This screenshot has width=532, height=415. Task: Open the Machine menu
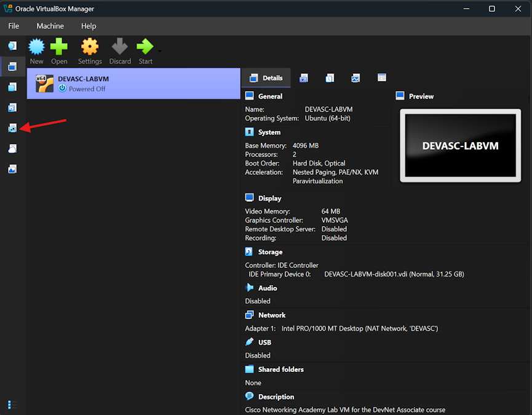(49, 26)
